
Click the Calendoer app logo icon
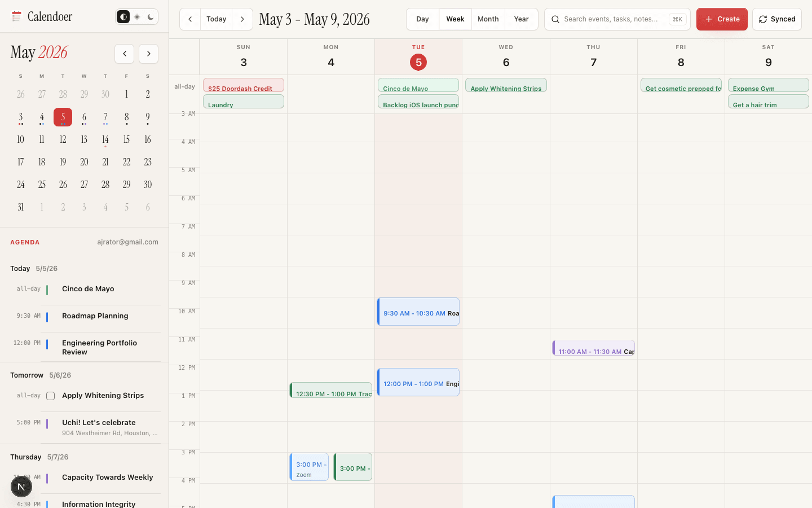coord(16,17)
